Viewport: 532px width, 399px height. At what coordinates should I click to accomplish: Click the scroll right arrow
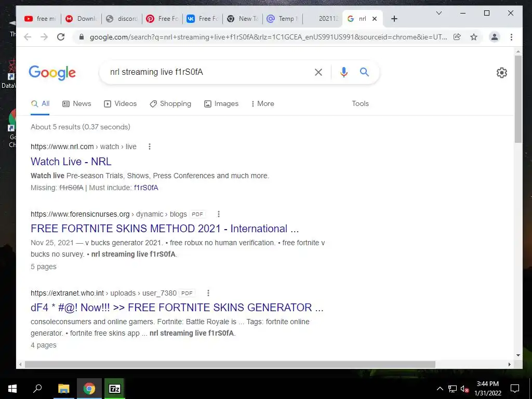click(509, 364)
